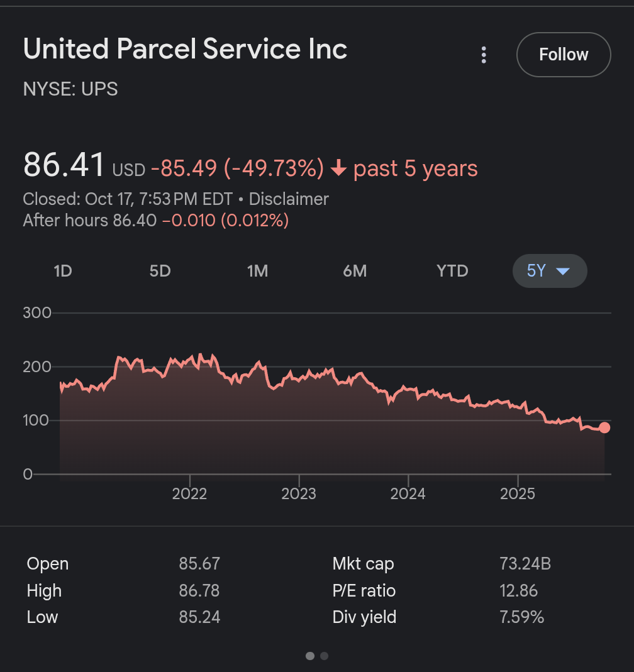Switch chart to 6M range
Image resolution: width=634 pixels, height=672 pixels.
tap(355, 271)
